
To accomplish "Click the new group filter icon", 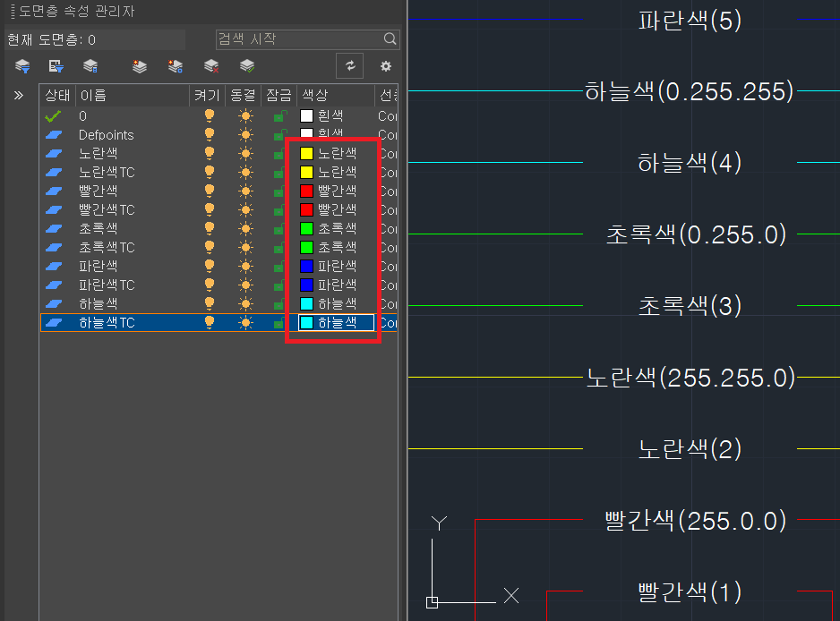I will coord(56,66).
